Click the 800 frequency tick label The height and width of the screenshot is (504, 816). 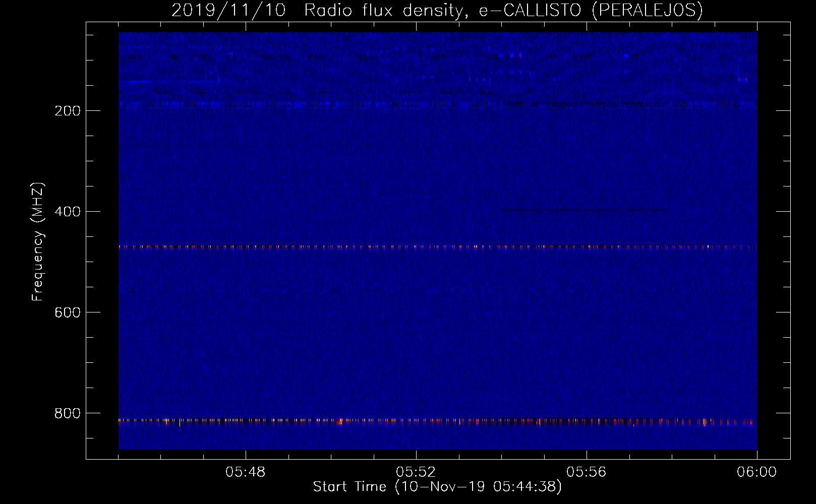tap(68, 413)
